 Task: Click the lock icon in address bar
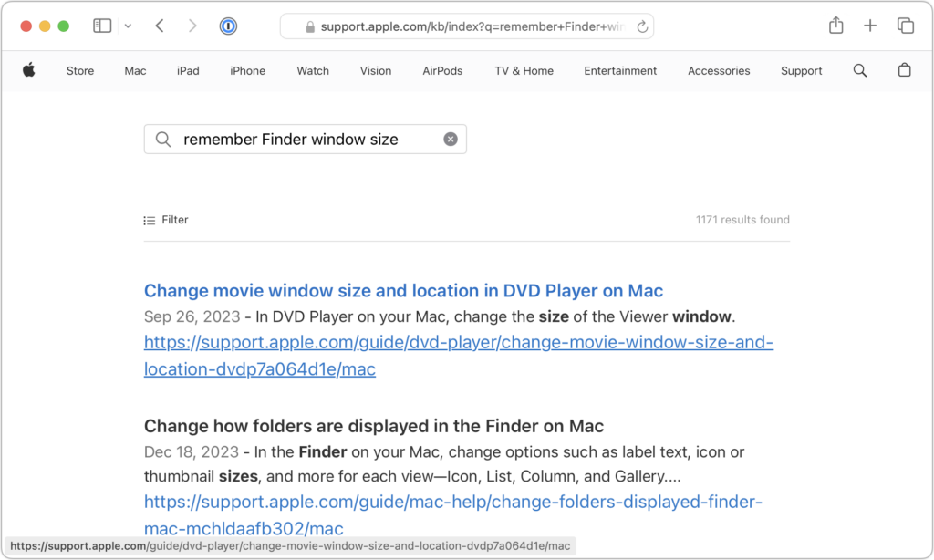[310, 26]
